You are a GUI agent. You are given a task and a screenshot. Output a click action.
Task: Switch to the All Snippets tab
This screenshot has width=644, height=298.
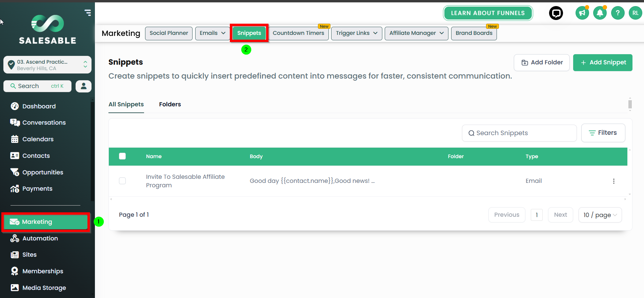click(x=126, y=104)
